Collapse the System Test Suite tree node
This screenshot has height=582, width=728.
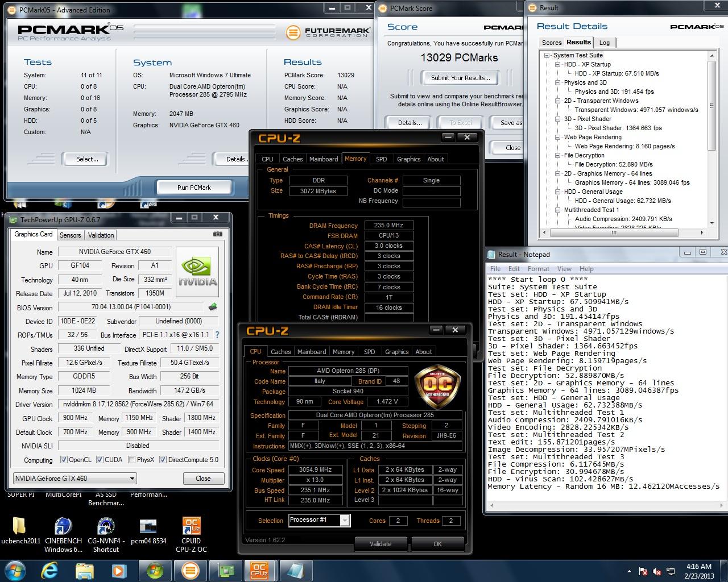tap(547, 55)
